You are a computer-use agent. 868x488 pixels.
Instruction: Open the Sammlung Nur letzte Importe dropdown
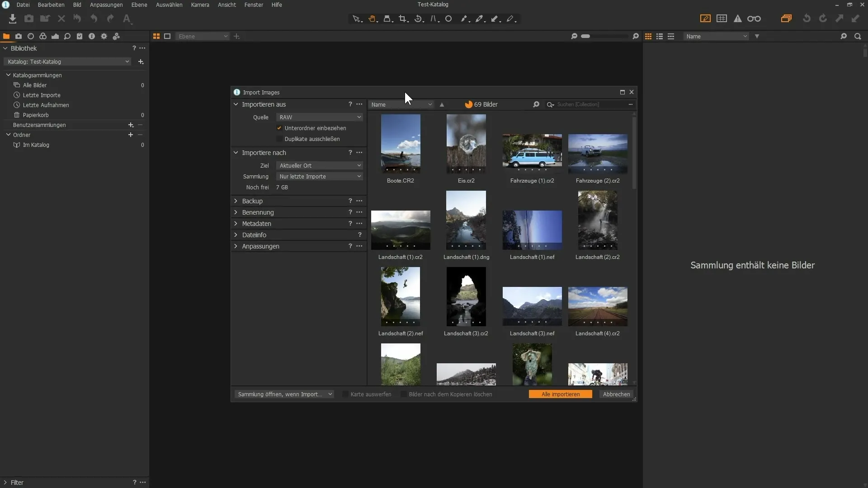pyautogui.click(x=320, y=176)
